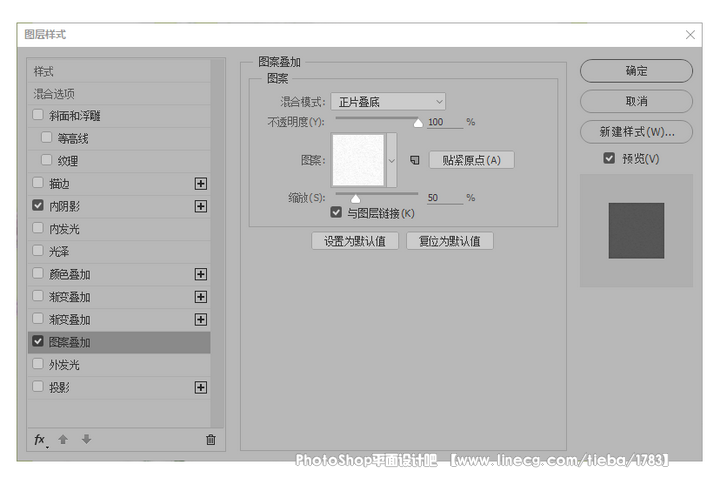This screenshot has height=477, width=719.
Task: Uncheck the 内阴影 checkbox
Action: pyautogui.click(x=38, y=205)
